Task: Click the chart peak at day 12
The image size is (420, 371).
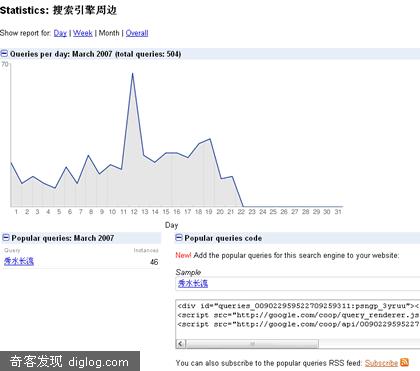Action: 133,74
